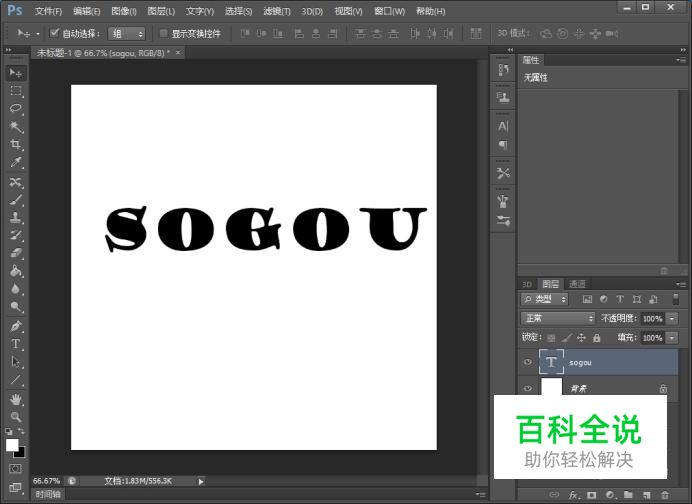Select the Horizontal Type tool
Image resolution: width=692 pixels, height=504 pixels.
(x=16, y=344)
